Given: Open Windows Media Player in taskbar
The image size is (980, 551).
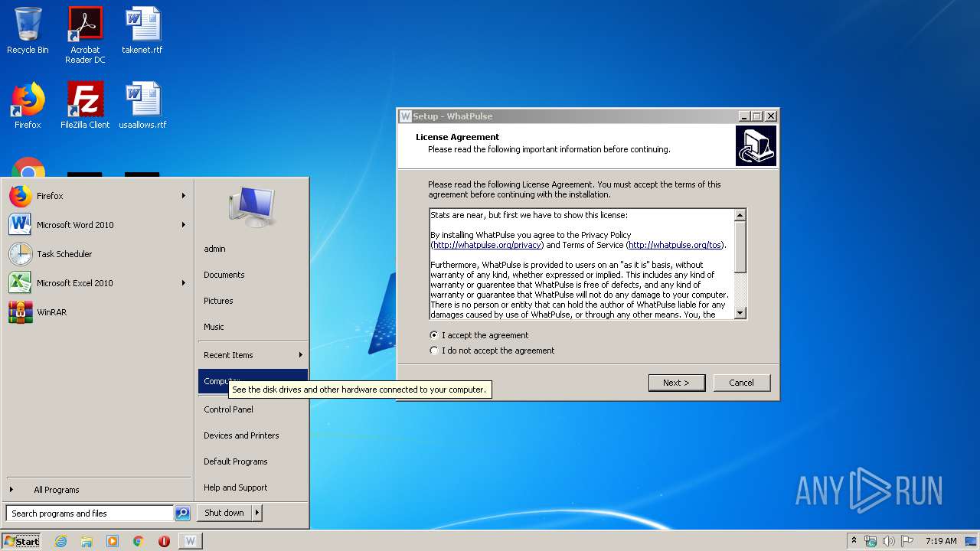Looking at the screenshot, I should point(113,541).
